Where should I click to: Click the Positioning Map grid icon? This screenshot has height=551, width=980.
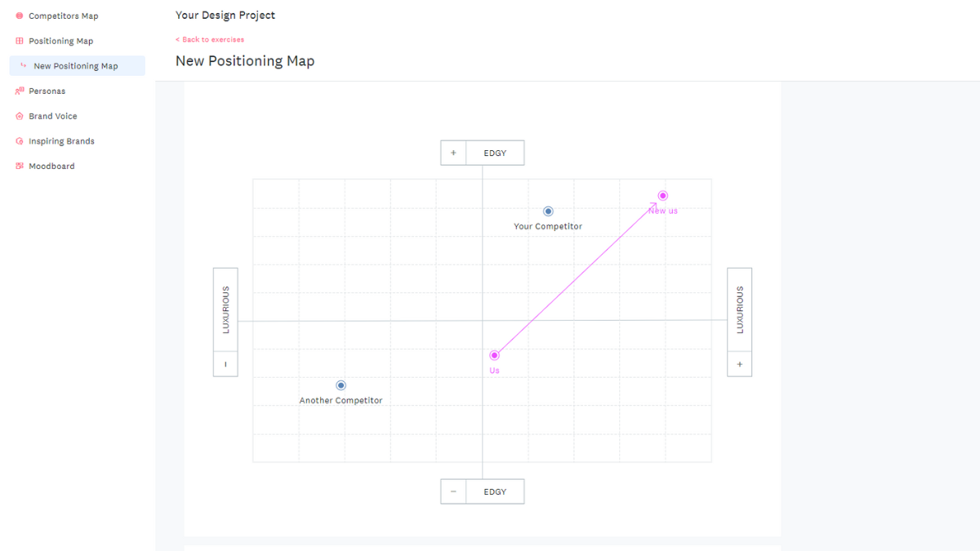[x=20, y=41]
